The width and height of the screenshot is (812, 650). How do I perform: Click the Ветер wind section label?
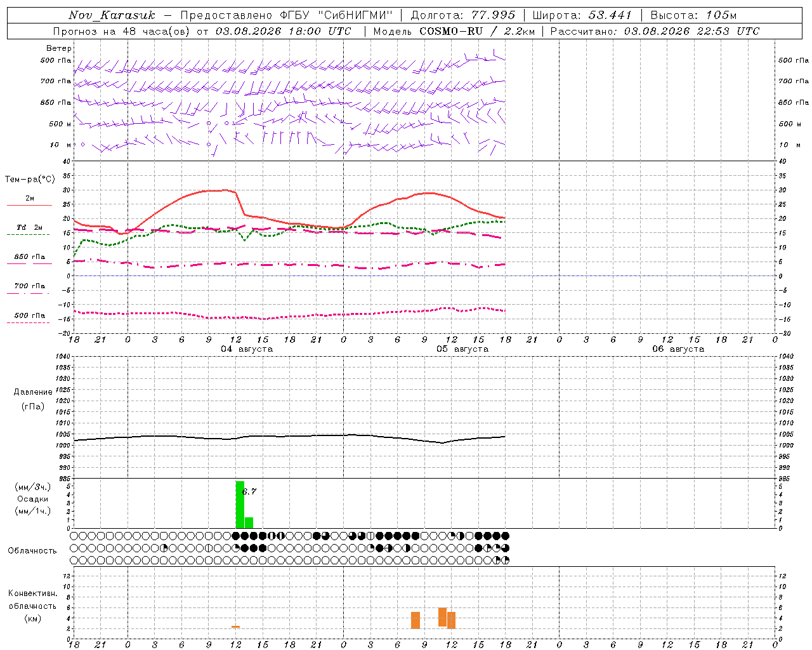pos(58,48)
